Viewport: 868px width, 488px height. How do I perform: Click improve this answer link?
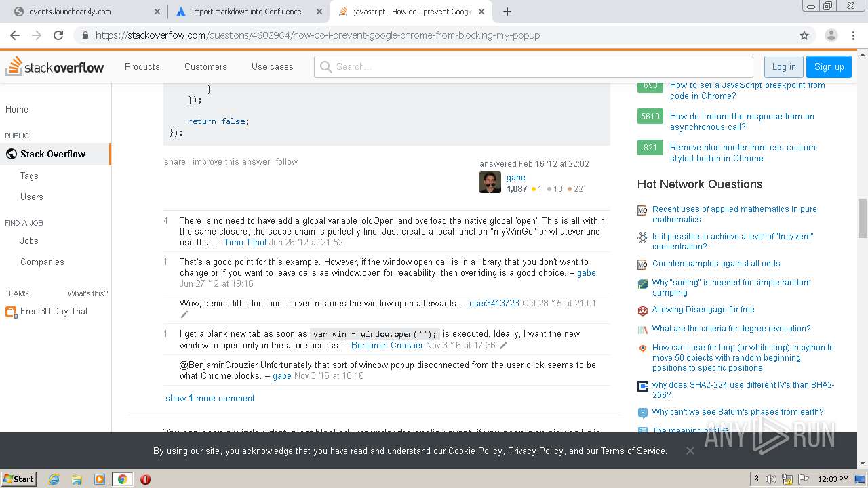point(231,161)
